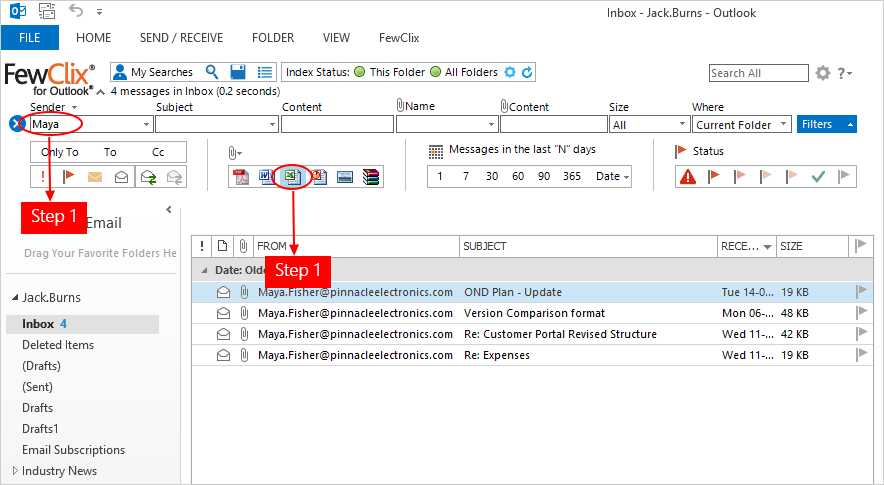
Task: Filter by PowerPoint attachment icon
Action: click(x=319, y=177)
